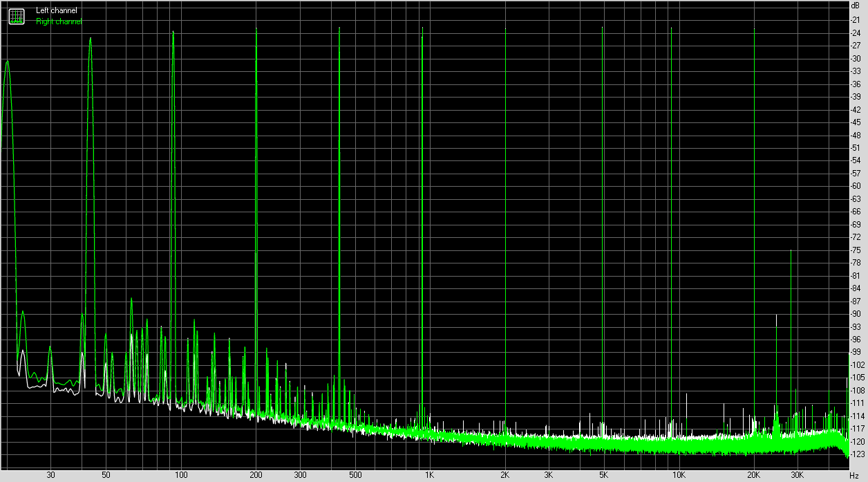Click the "10K" frequency axis label
Viewport: 868px width, 482px height.
click(x=679, y=475)
